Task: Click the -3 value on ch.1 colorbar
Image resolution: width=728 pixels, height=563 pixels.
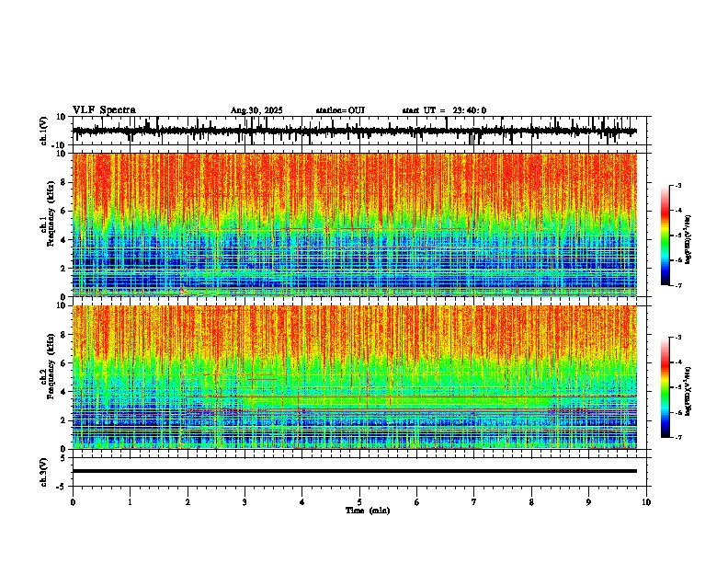Action: (x=677, y=186)
